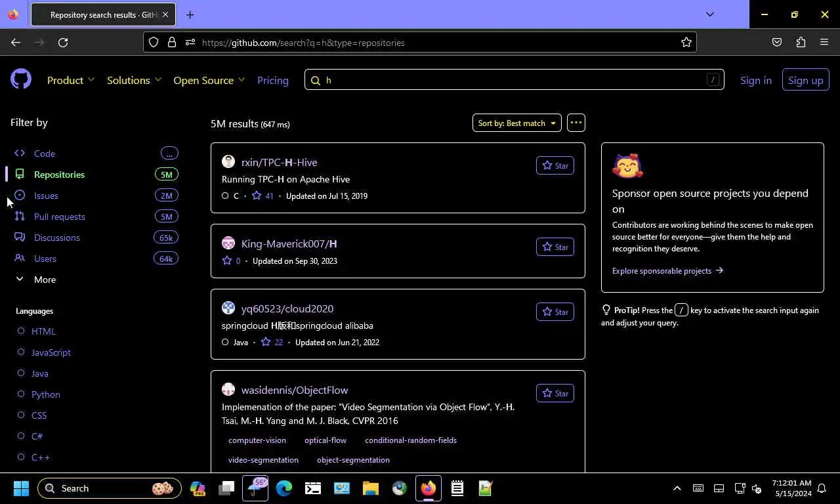The width and height of the screenshot is (840, 504).
Task: Click Explore sponsorable projects link
Action: coord(667,270)
